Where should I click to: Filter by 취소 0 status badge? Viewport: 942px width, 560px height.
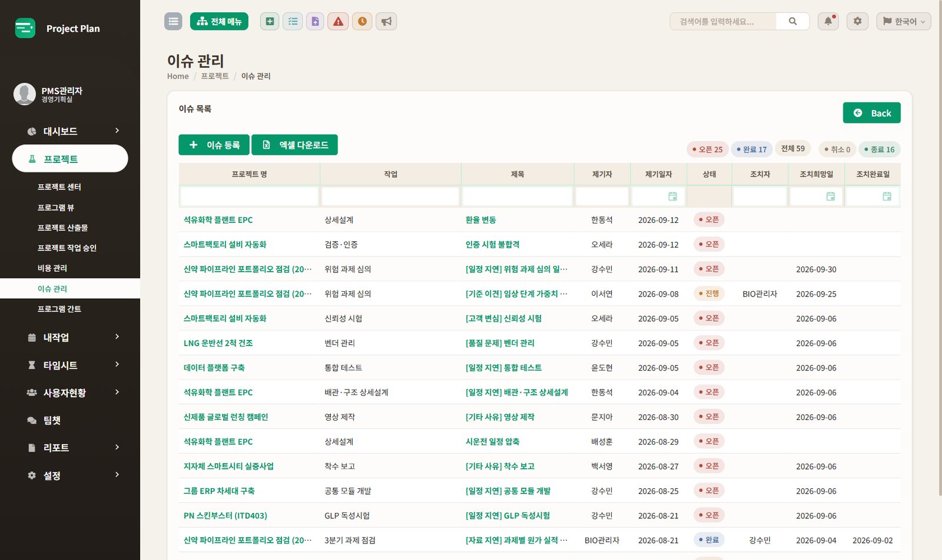837,149
